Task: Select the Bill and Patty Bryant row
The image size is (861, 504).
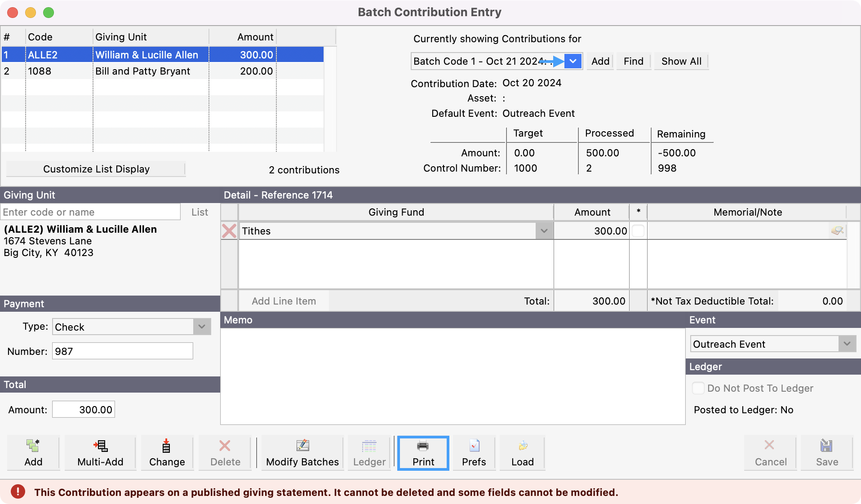Action: pos(143,71)
